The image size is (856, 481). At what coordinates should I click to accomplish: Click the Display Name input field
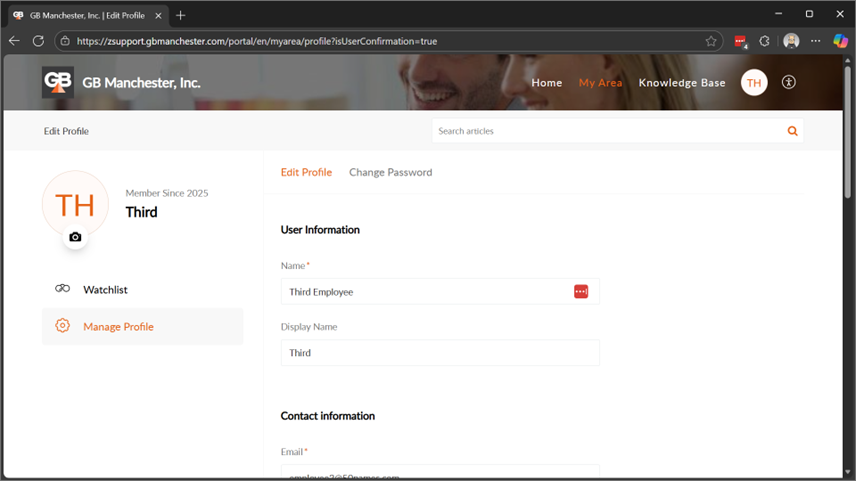[439, 353]
